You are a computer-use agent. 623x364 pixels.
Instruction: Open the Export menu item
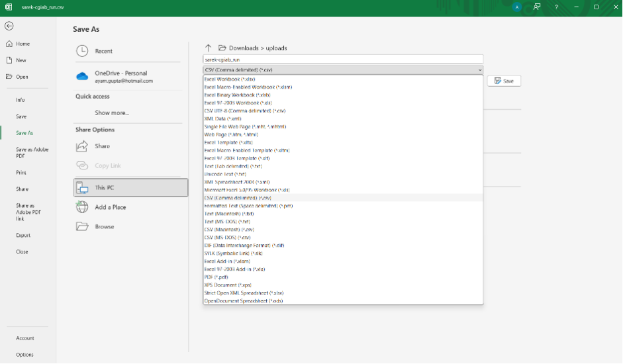tap(23, 235)
